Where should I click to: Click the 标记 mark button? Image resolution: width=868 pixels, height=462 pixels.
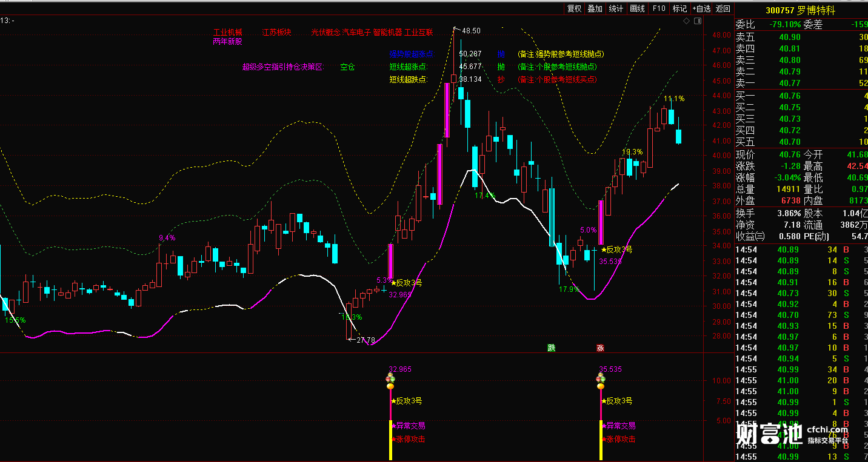[x=680, y=8]
